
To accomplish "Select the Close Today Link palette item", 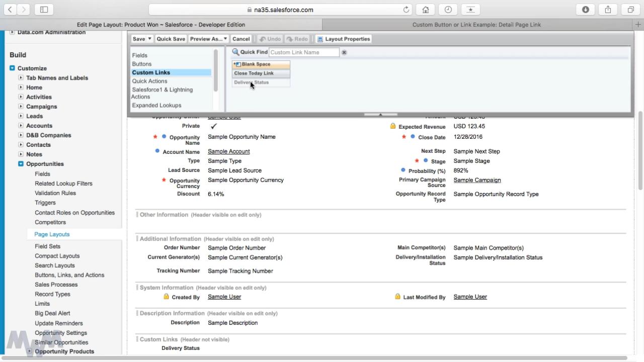I will point(261,73).
